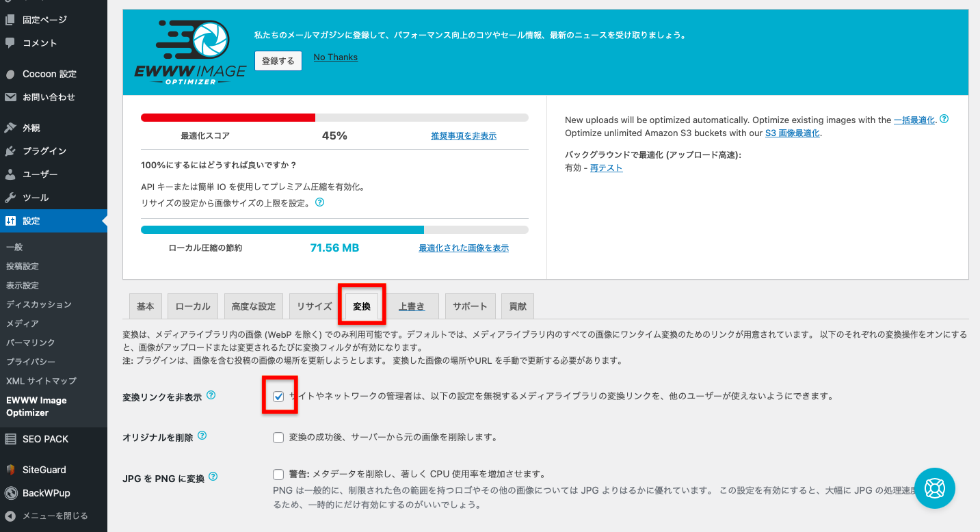The image size is (980, 532).
Task: Switch to the ローカル tab
Action: pyautogui.click(x=193, y=306)
